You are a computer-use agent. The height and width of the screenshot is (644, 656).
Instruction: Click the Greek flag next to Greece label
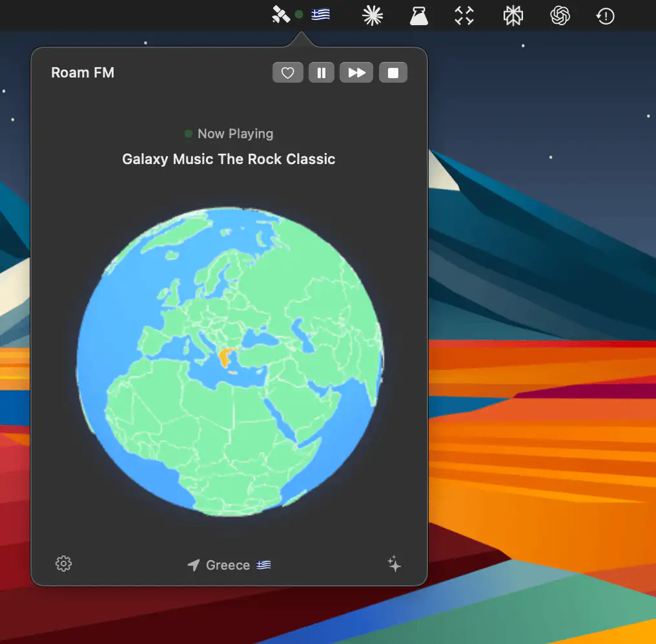pyautogui.click(x=263, y=565)
